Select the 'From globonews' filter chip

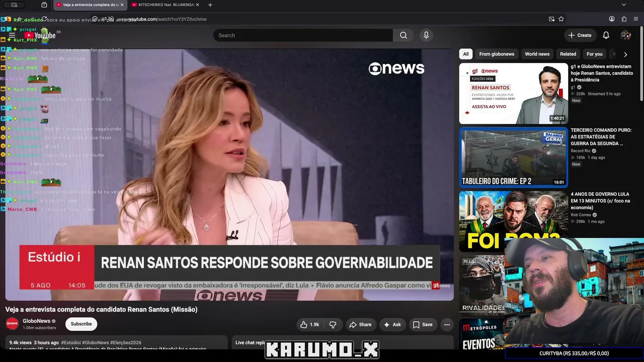497,54
